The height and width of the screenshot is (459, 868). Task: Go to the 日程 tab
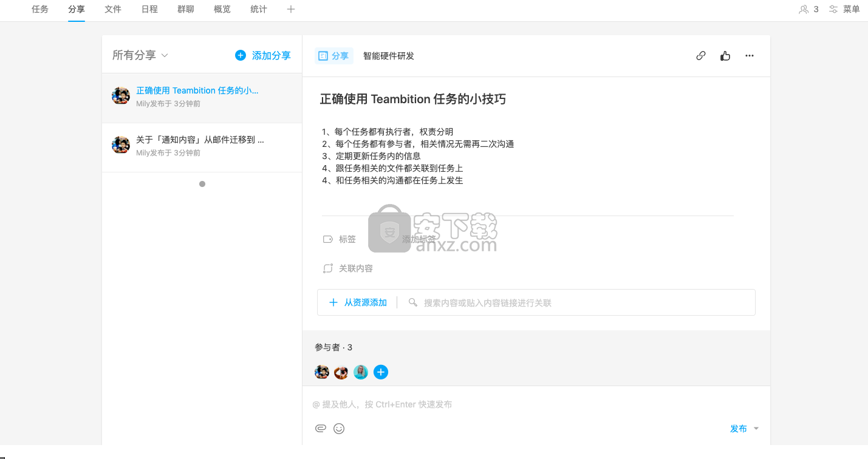(149, 9)
